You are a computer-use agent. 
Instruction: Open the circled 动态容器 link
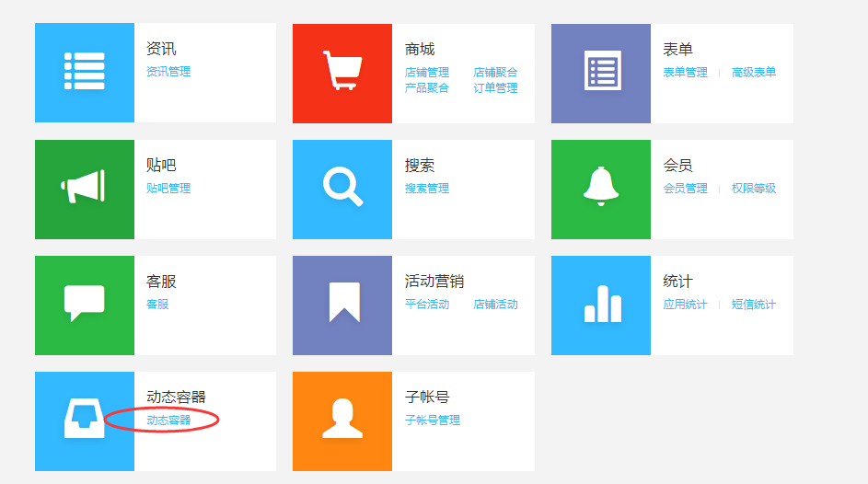168,421
